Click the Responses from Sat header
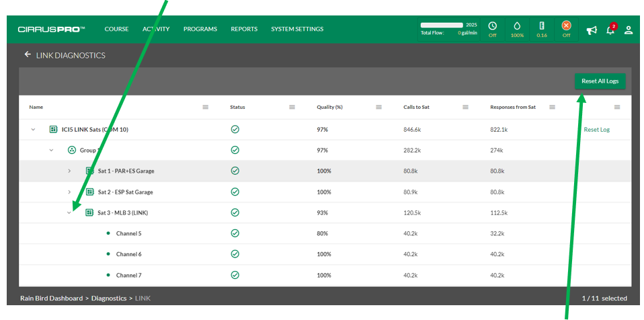644x320 pixels. [x=513, y=107]
